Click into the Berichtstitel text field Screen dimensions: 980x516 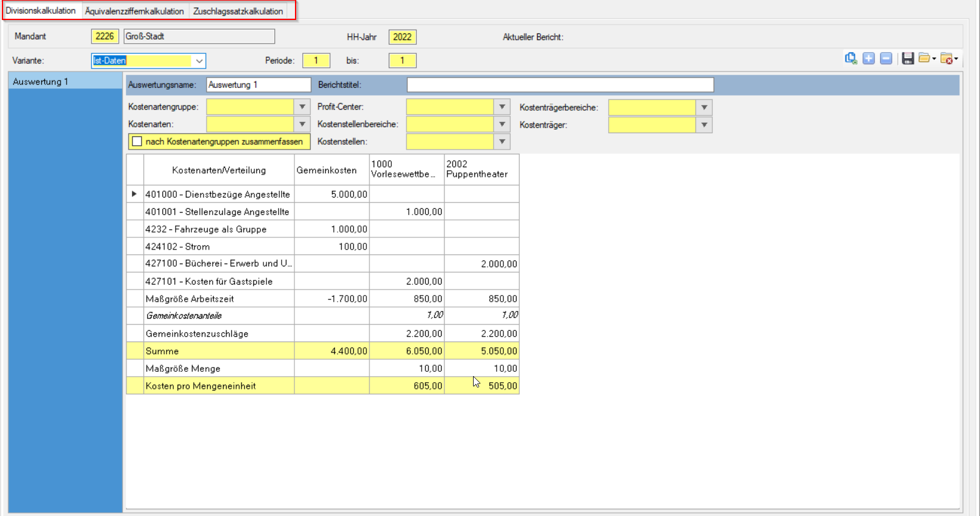(x=560, y=85)
